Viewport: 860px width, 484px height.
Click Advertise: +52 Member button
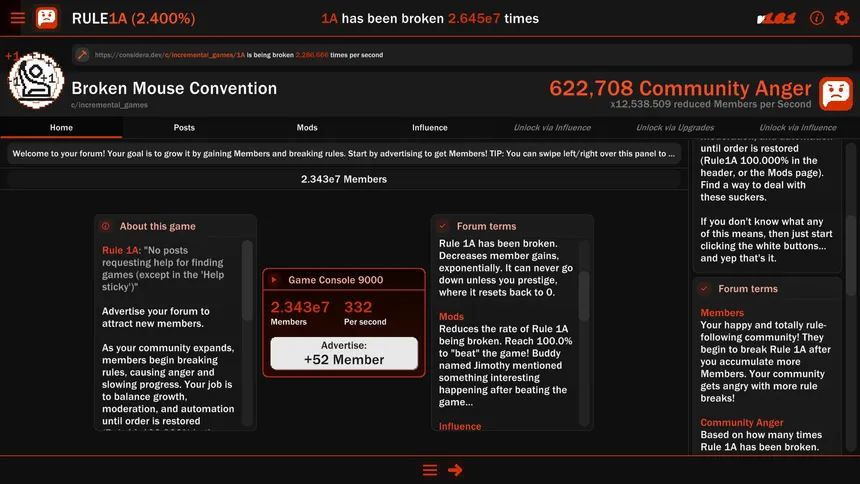344,353
